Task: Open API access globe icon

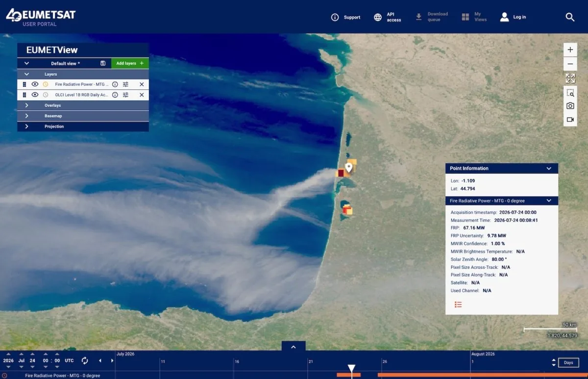Action: [378, 17]
